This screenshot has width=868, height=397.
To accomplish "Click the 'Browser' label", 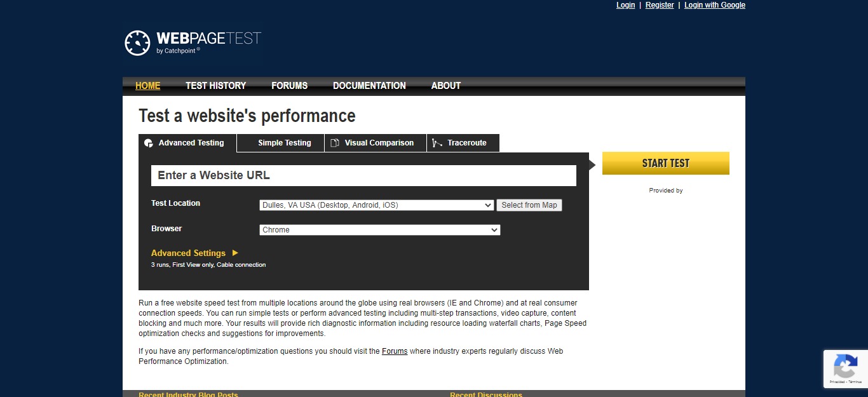I will 166,229.
